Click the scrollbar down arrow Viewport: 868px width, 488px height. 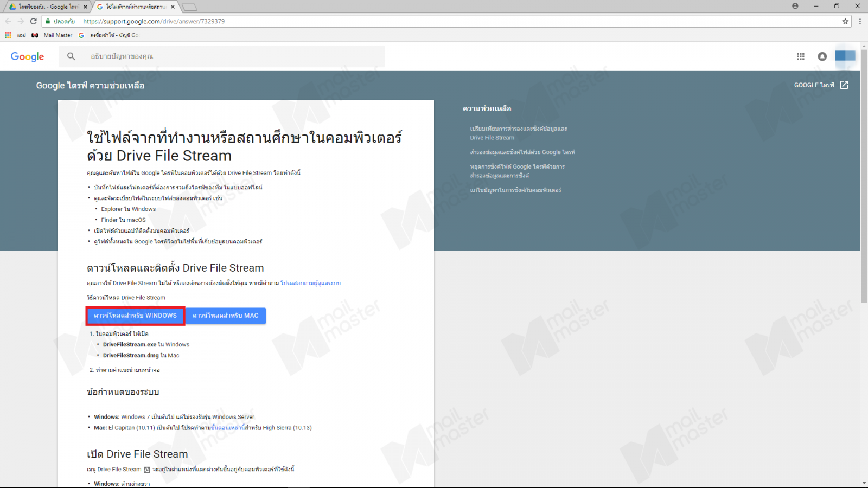[x=864, y=483]
